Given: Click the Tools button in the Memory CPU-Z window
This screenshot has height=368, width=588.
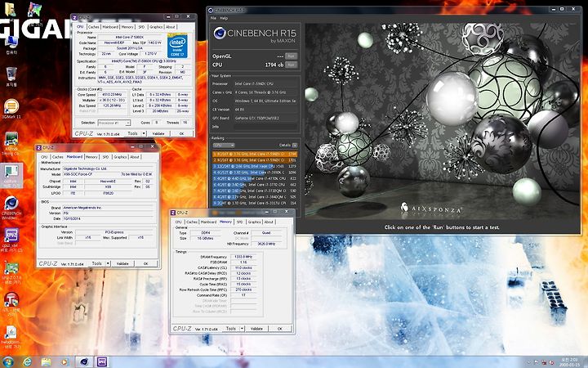Looking at the screenshot, I should click(x=231, y=329).
